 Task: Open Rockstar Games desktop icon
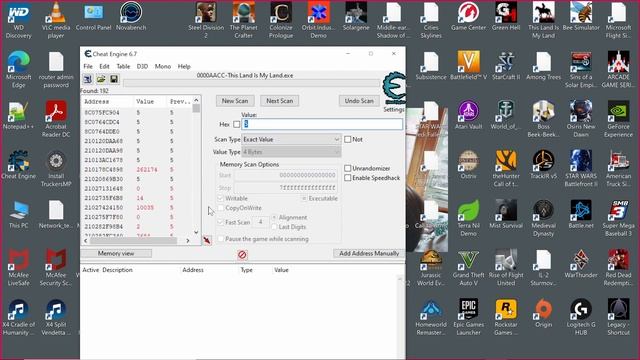[x=506, y=317]
